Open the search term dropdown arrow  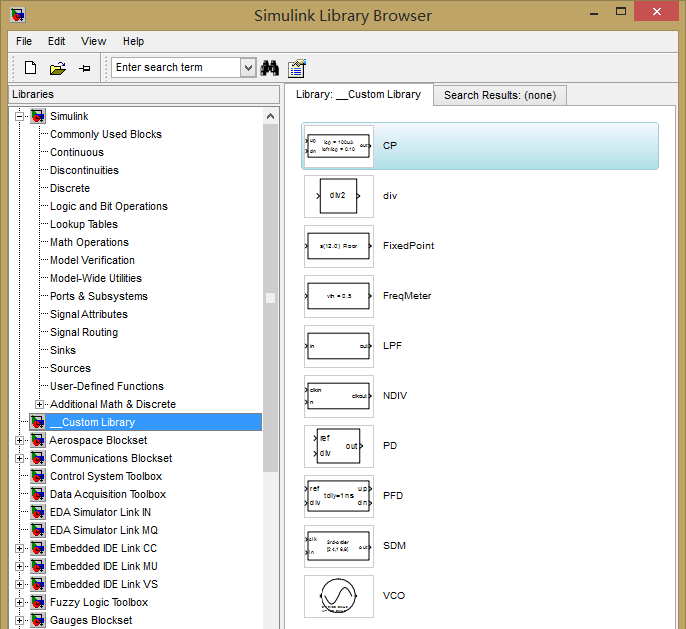[248, 68]
